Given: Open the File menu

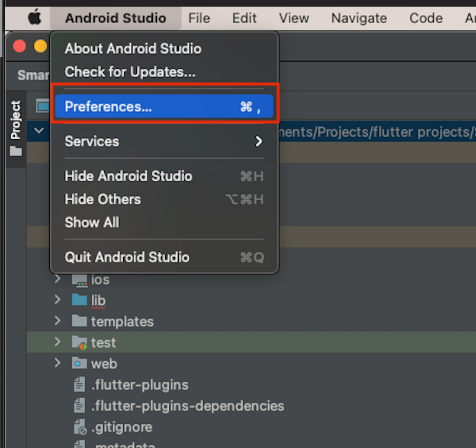Looking at the screenshot, I should [199, 18].
